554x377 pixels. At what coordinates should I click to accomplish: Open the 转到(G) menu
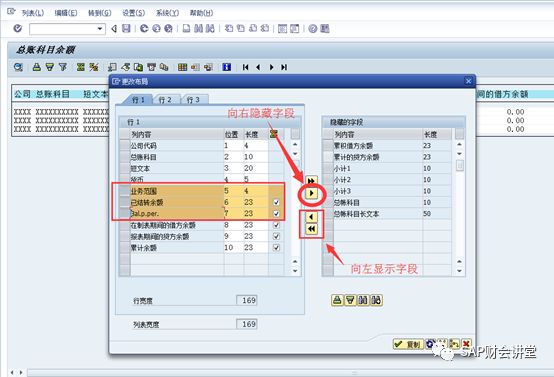(99, 13)
